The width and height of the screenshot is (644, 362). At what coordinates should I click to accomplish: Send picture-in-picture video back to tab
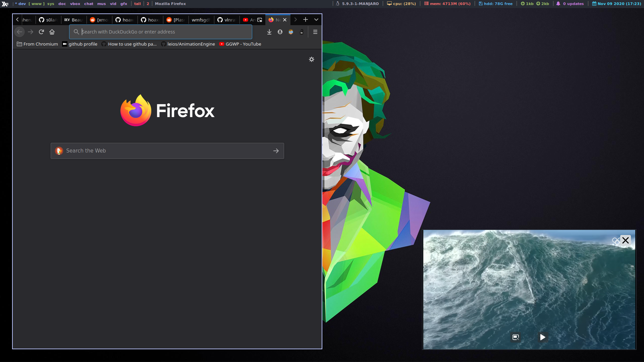[516, 337]
